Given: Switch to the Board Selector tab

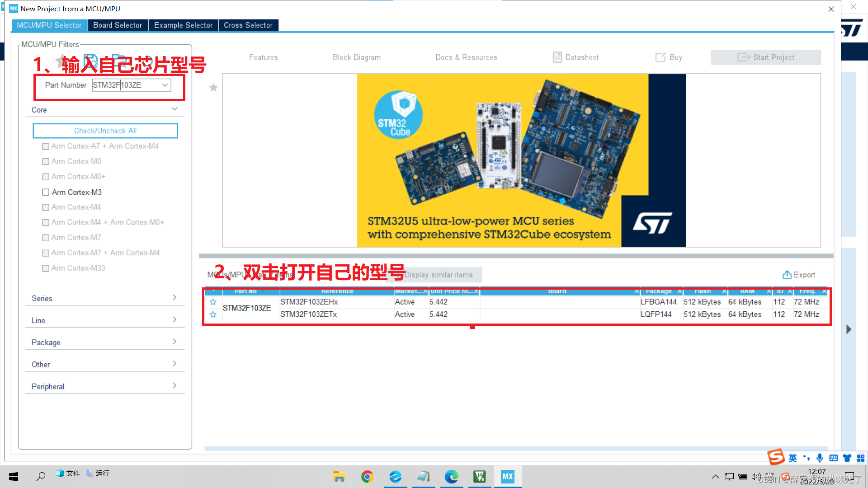Looking at the screenshot, I should [x=118, y=25].
